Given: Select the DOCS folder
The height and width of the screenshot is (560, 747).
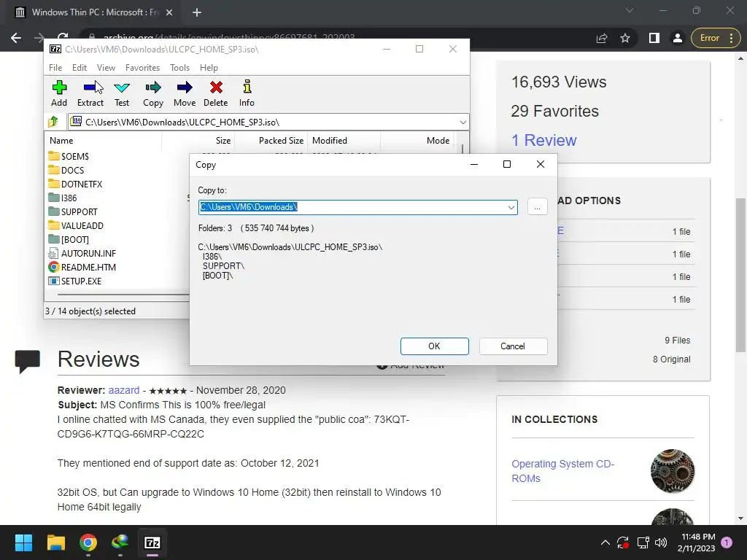Looking at the screenshot, I should pyautogui.click(x=66, y=170).
